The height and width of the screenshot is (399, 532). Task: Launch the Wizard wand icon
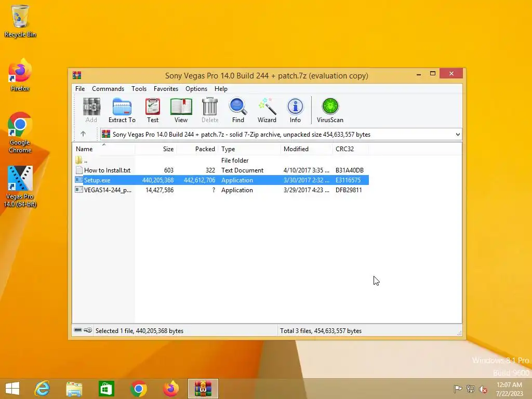(267, 110)
